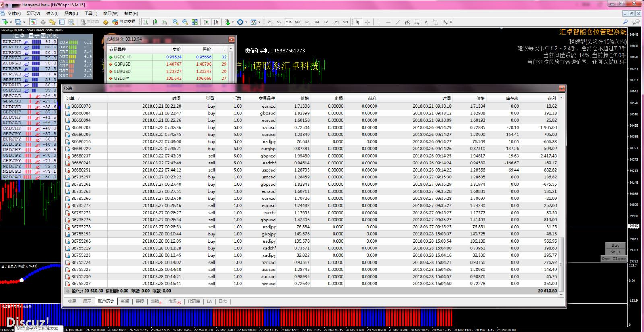
Task: Open 文件(F) menu
Action: pyautogui.click(x=14, y=13)
